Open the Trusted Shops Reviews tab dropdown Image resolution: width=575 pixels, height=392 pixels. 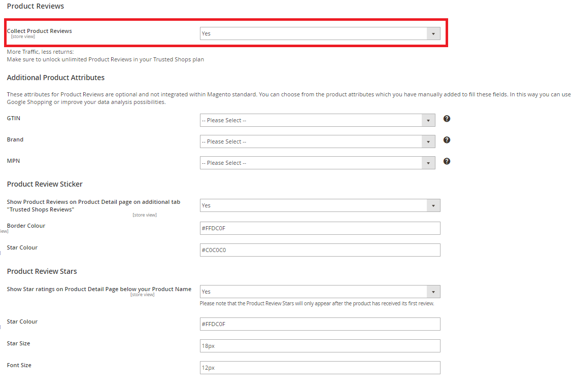pos(320,205)
